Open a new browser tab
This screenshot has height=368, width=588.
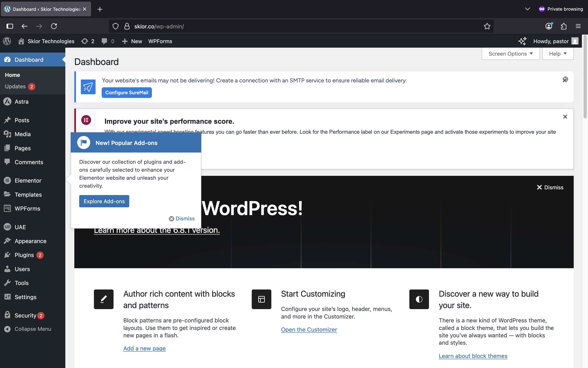[100, 9]
